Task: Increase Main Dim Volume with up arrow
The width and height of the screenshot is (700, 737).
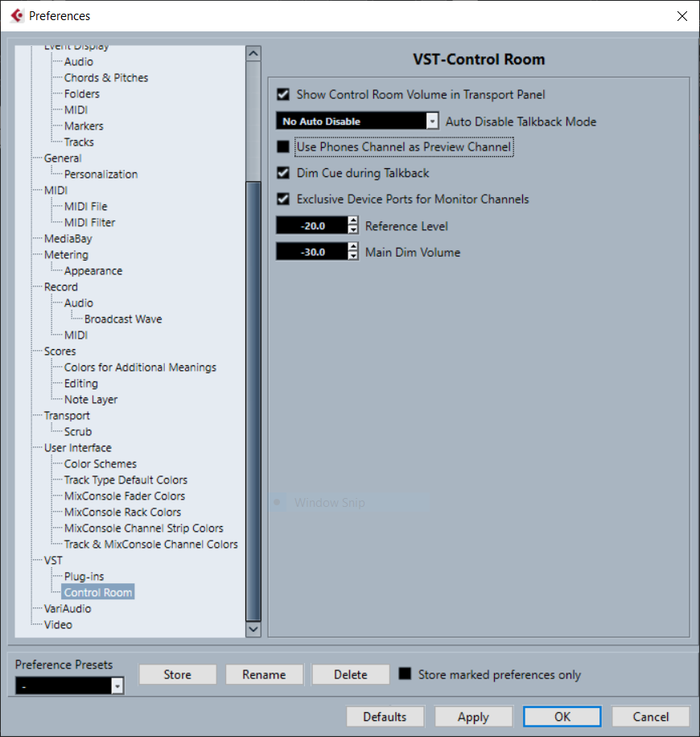Action: (353, 247)
